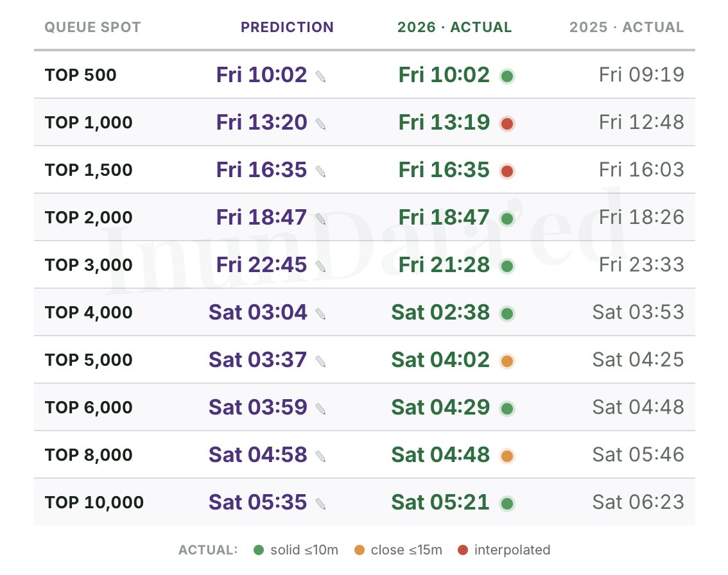
Task: Click the Fri 13:20 prediction value
Action: [261, 123]
